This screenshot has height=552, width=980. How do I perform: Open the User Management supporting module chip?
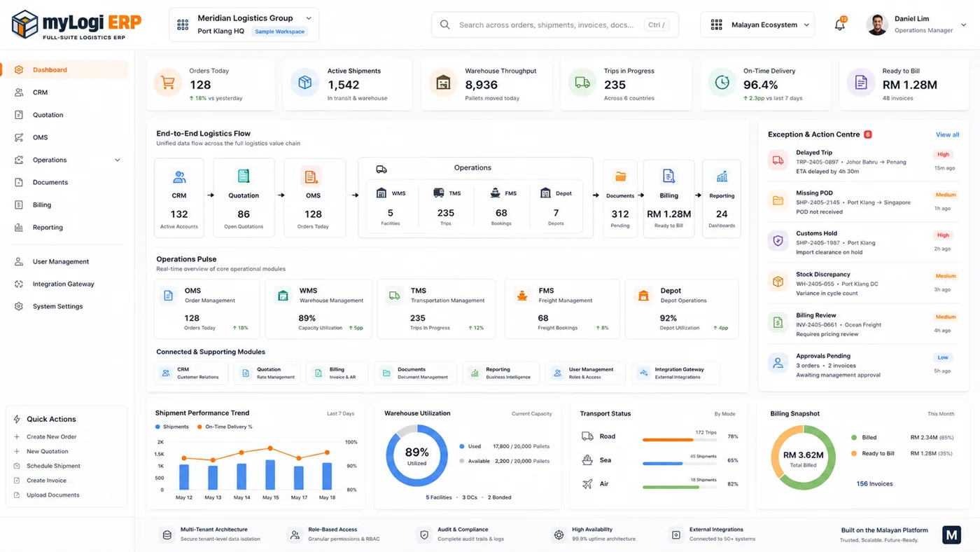[585, 373]
